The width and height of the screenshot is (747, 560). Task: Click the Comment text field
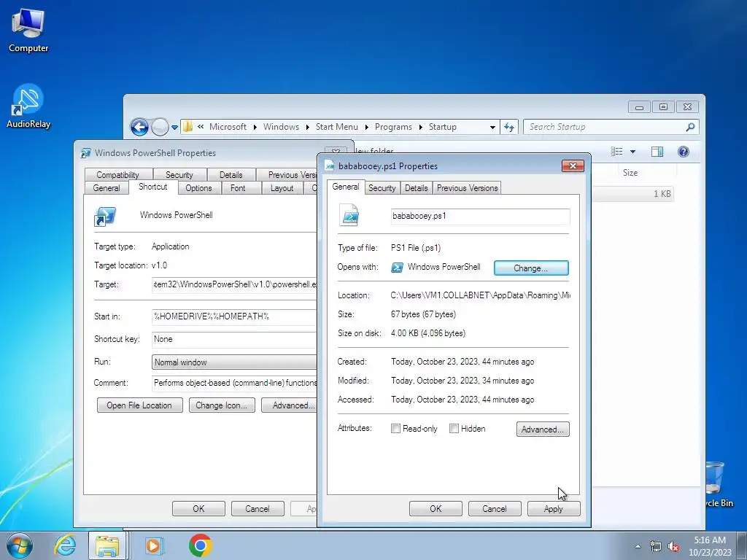(x=234, y=383)
